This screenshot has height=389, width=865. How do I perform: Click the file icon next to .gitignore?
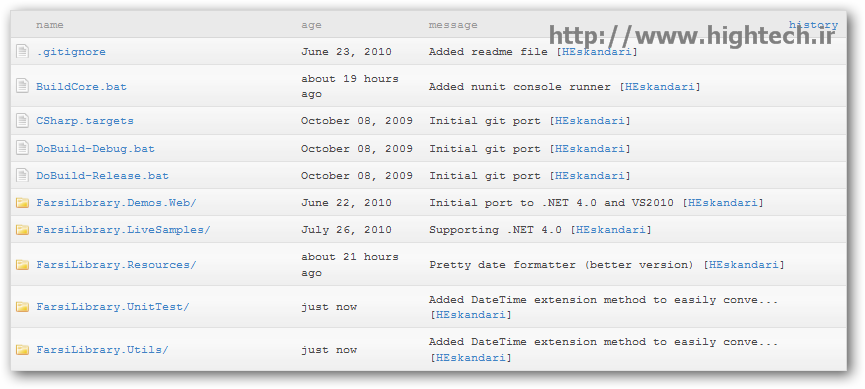click(x=22, y=51)
